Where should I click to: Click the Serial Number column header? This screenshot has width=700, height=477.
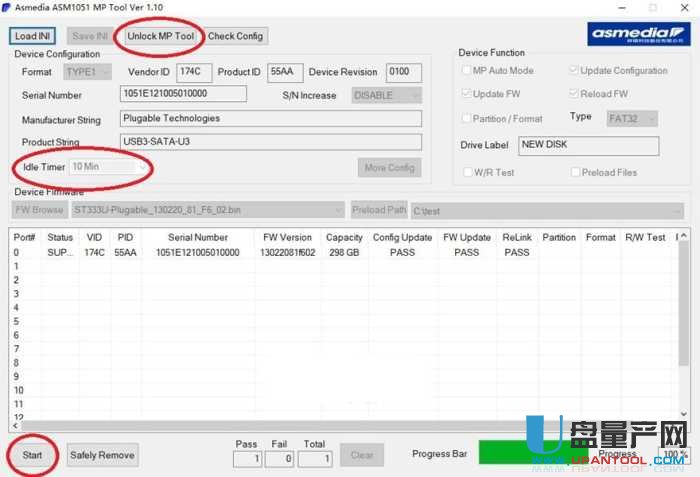[197, 238]
